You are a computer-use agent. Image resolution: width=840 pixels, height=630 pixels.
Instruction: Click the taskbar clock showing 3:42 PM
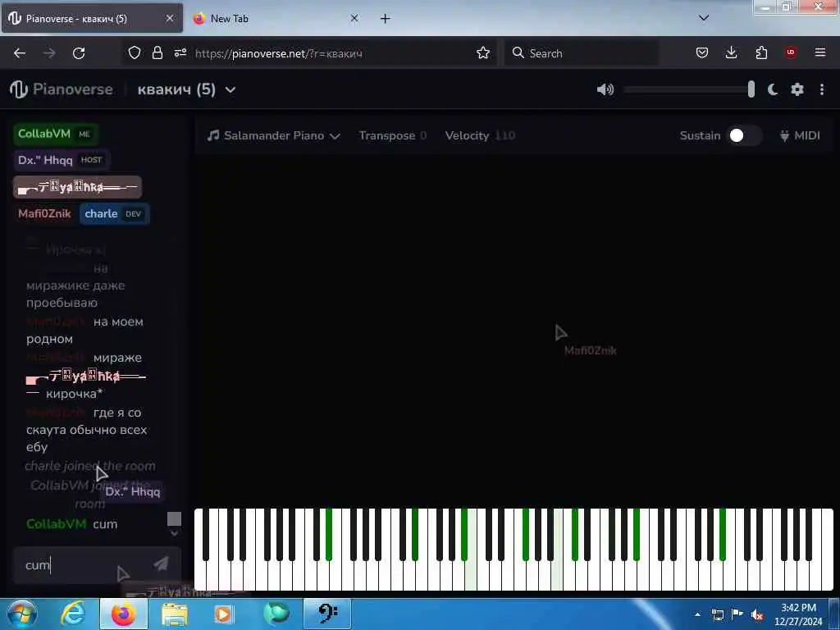point(798,614)
